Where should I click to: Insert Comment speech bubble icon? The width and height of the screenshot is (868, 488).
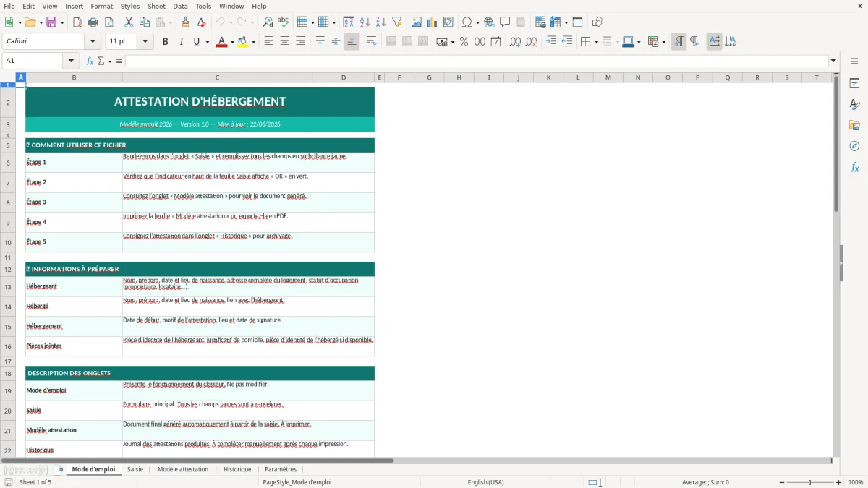pos(505,22)
